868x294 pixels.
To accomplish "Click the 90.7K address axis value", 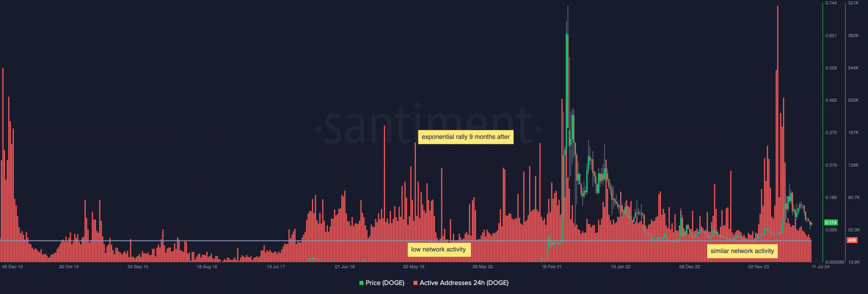I will pyautogui.click(x=854, y=197).
